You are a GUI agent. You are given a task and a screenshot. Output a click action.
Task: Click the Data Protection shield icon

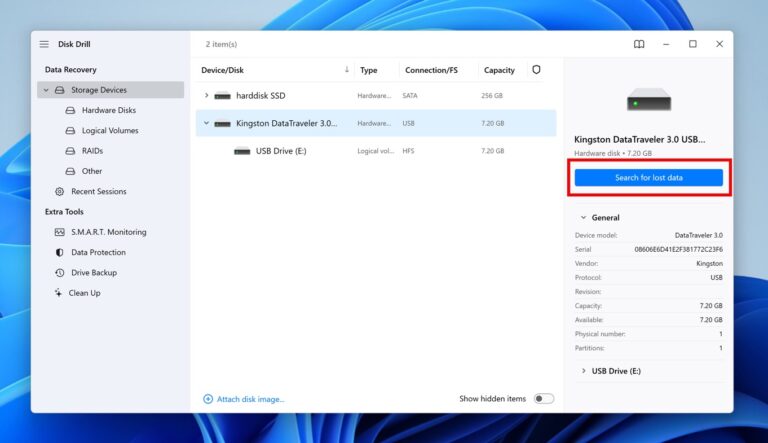[59, 252]
